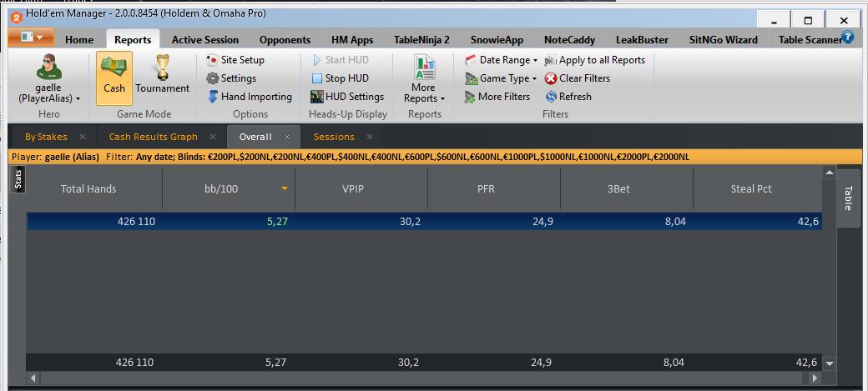868x391 pixels.
Task: Open Site Setup
Action: pos(235,60)
